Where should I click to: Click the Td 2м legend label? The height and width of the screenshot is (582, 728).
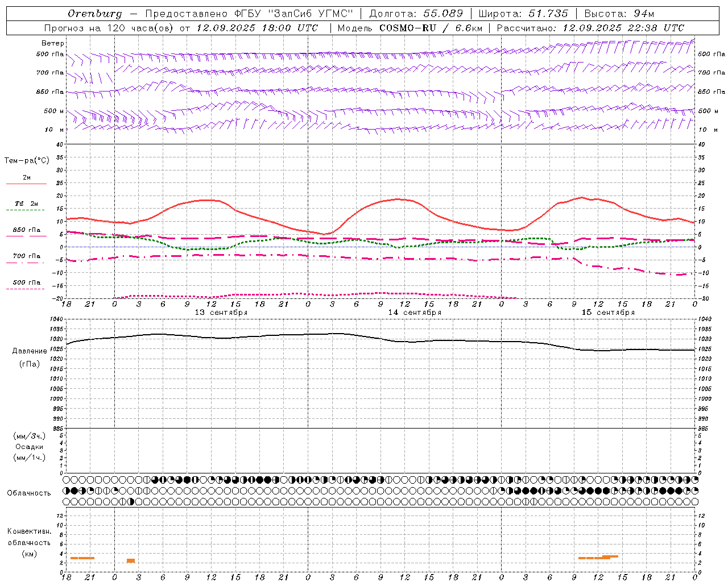pos(26,203)
